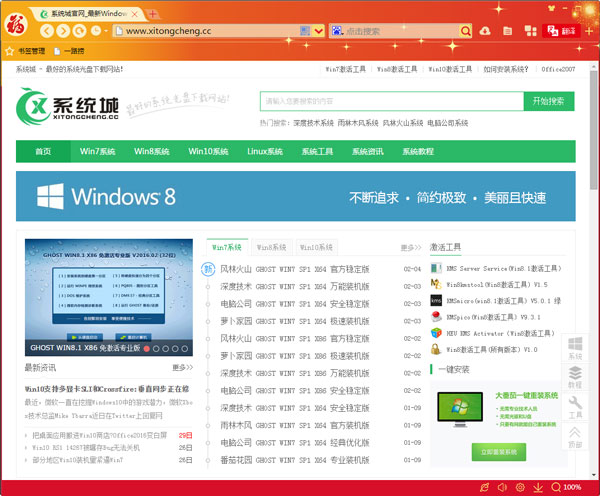Viewport: 600px width, 496px height.
Task: Click the browser back arrow button
Action: pos(47,31)
